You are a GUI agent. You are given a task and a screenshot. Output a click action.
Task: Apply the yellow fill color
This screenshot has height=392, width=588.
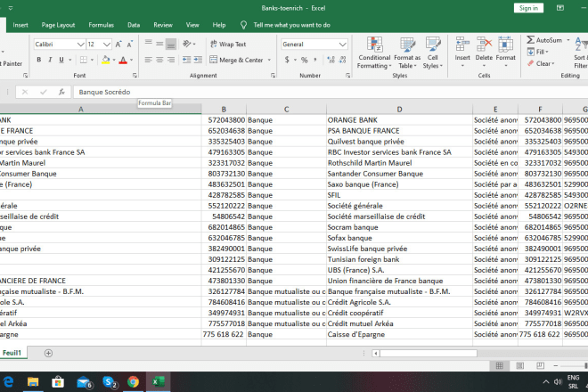106,60
